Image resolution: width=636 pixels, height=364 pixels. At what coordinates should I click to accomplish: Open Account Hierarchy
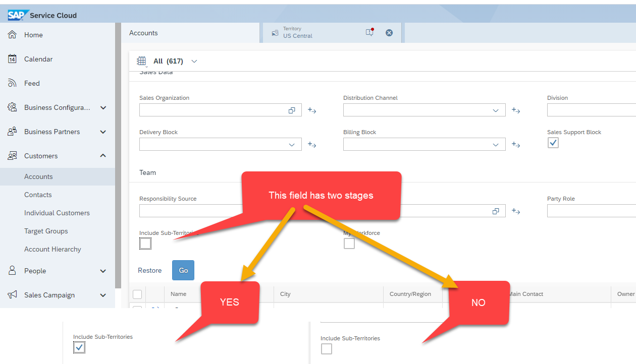pyautogui.click(x=52, y=249)
